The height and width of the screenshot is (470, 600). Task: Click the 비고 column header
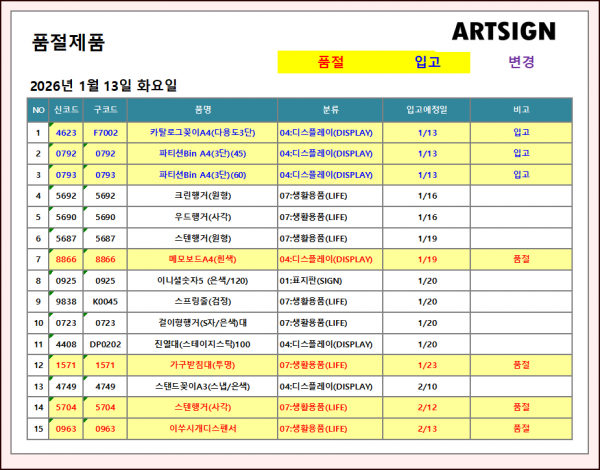[520, 110]
